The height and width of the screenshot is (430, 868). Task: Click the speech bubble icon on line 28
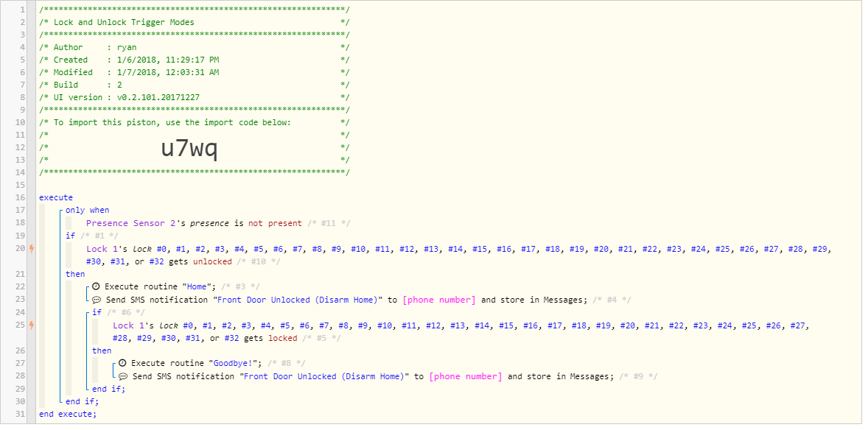click(122, 376)
